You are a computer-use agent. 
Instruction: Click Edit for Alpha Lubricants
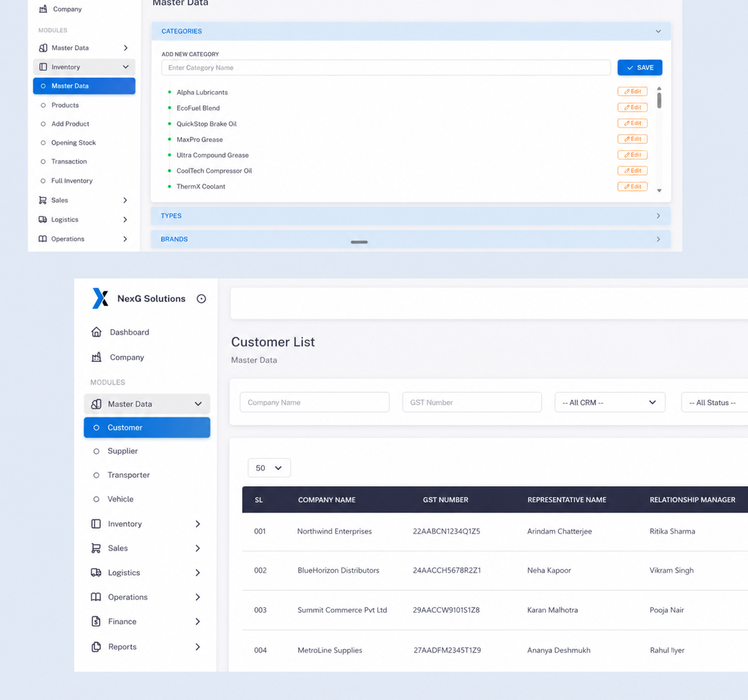633,91
